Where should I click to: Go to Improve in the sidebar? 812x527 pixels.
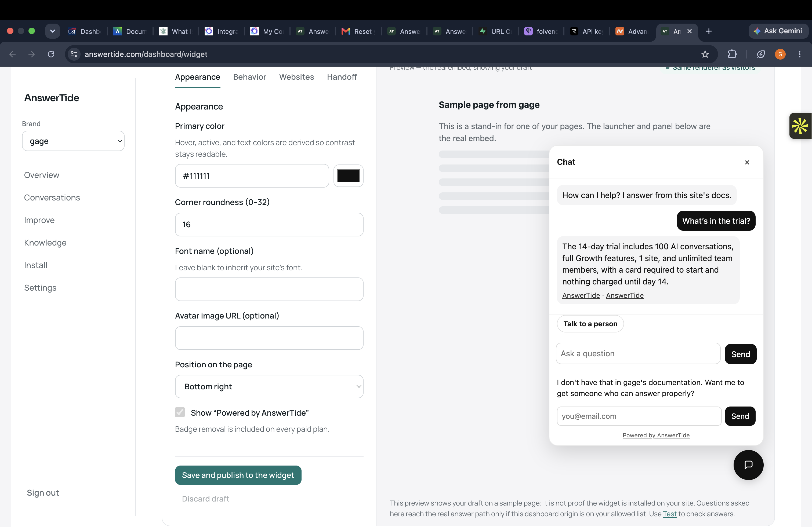[x=39, y=220]
